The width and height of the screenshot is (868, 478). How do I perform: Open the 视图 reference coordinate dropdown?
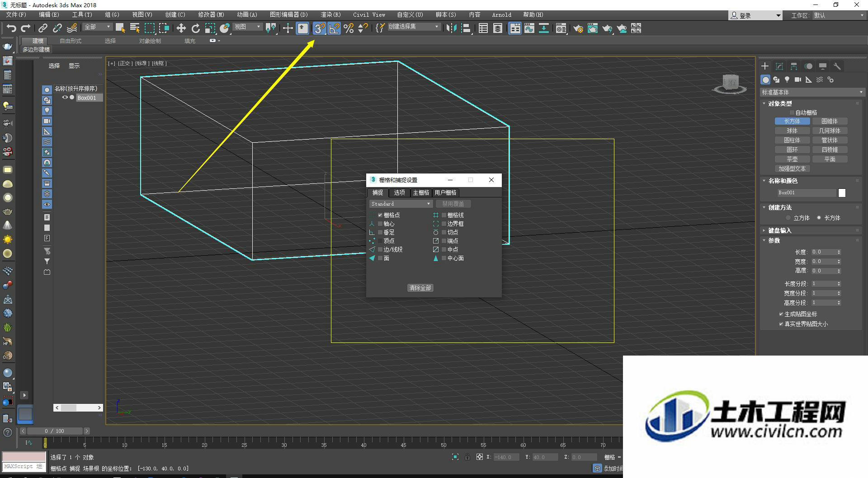[248, 27]
